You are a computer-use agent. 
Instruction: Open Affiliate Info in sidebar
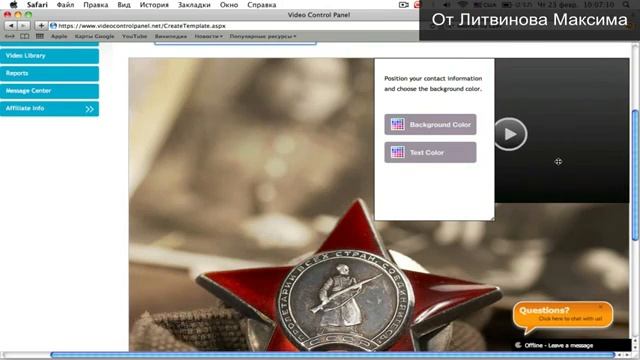pyautogui.click(x=49, y=109)
